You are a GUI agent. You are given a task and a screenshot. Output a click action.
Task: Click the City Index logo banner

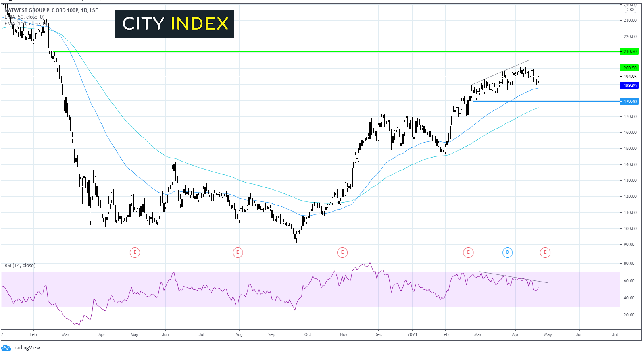click(x=175, y=24)
